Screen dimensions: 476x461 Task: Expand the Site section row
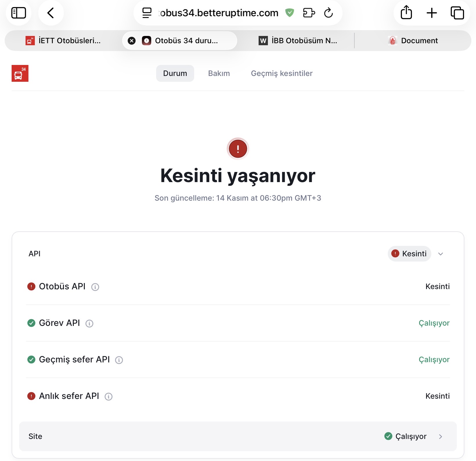441,437
